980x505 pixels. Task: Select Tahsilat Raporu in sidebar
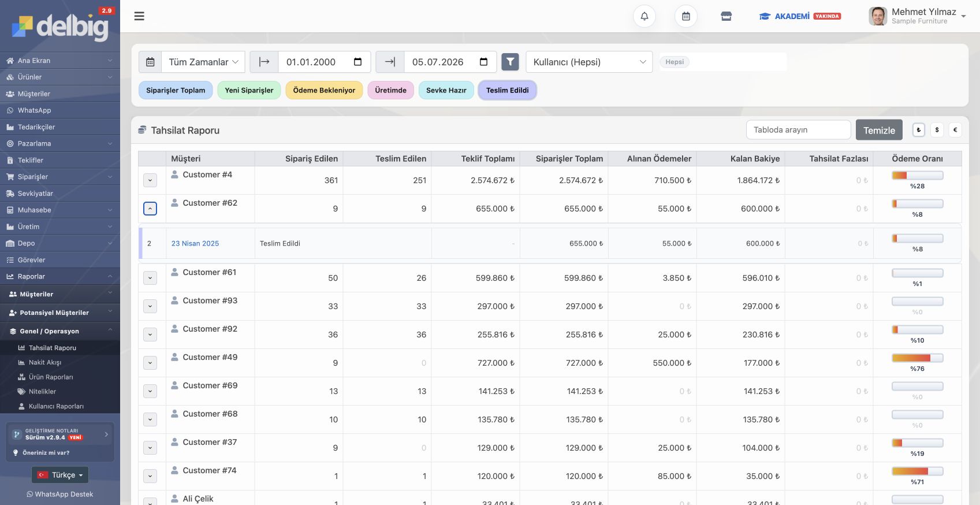60,348
